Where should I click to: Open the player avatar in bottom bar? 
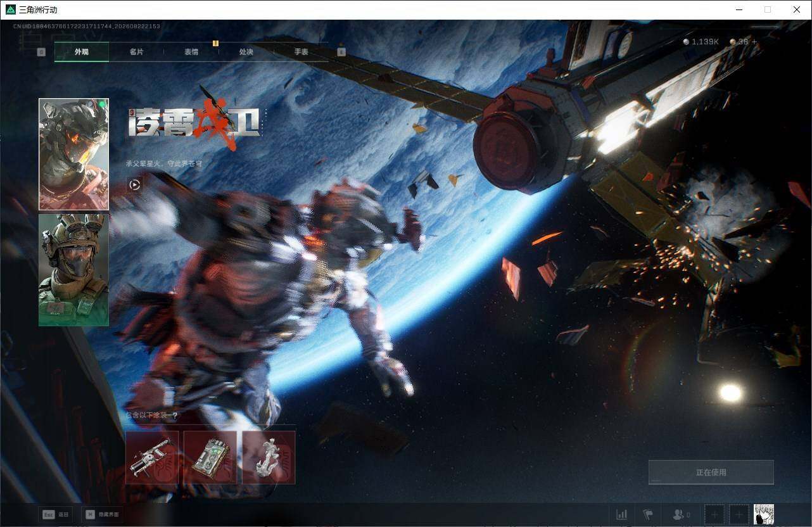coord(764,514)
